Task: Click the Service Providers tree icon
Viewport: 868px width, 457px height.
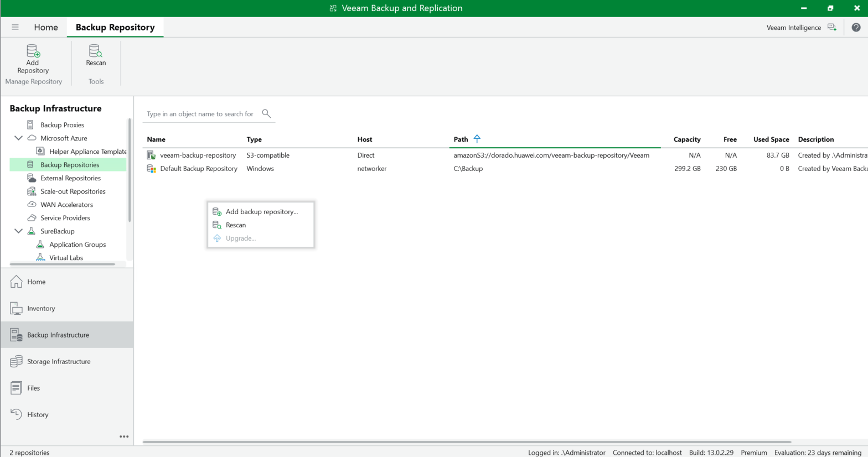Action: point(32,218)
